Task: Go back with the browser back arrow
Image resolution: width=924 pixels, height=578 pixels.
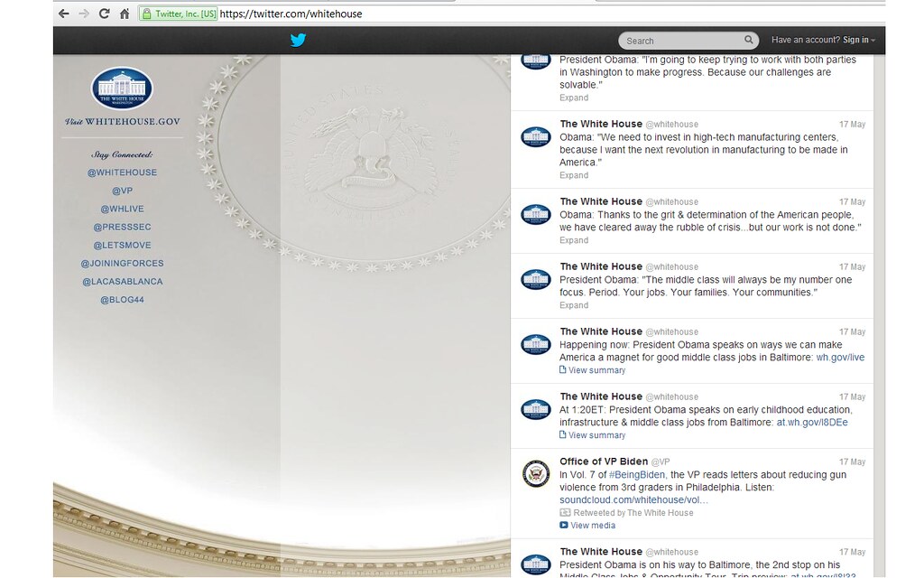Action: click(64, 14)
